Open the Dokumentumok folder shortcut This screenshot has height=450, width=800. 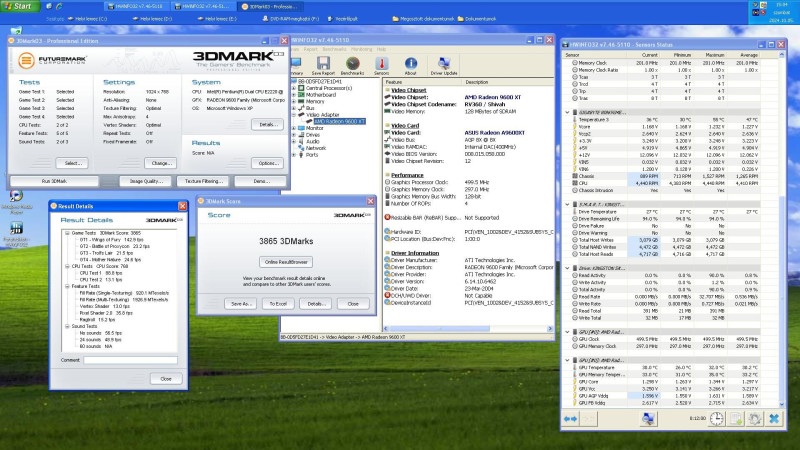point(477,19)
